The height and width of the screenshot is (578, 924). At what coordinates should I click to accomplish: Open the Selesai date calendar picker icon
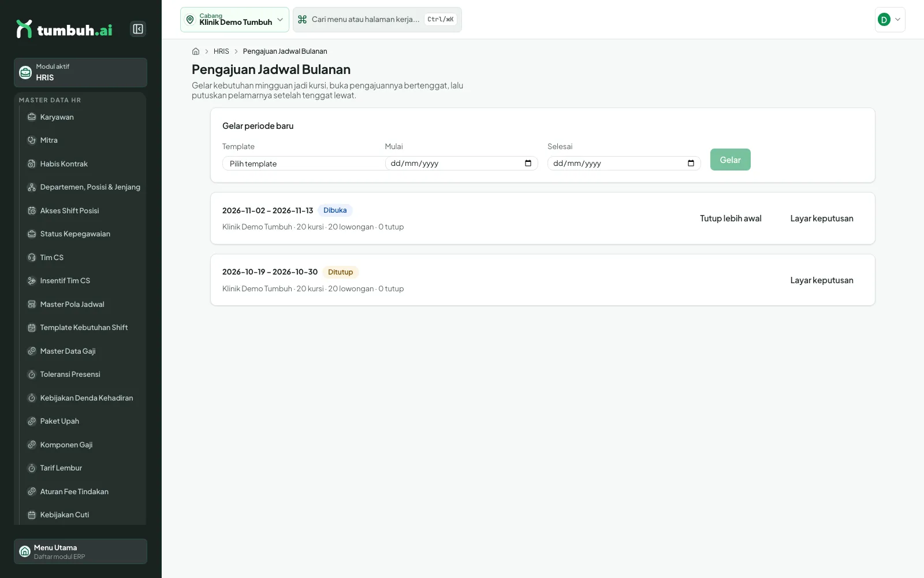pyautogui.click(x=691, y=163)
